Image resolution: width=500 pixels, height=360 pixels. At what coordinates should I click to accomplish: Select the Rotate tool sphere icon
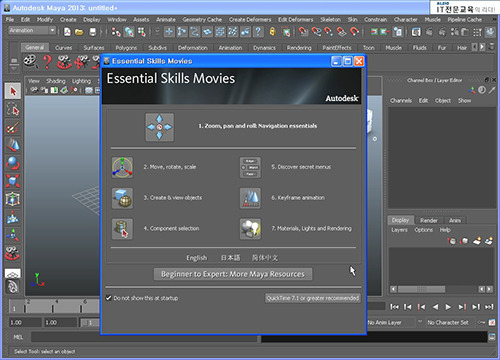13,163
